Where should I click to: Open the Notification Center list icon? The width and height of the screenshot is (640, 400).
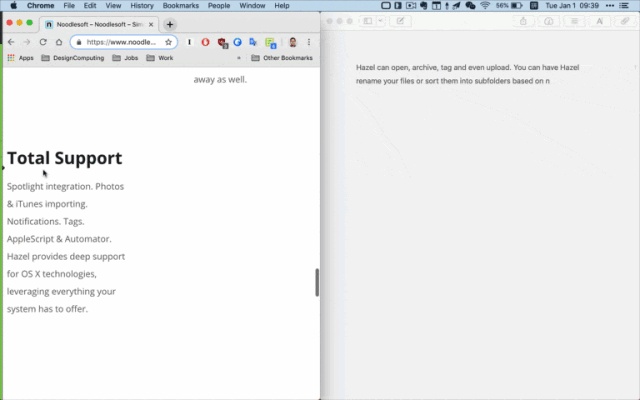(624, 6)
